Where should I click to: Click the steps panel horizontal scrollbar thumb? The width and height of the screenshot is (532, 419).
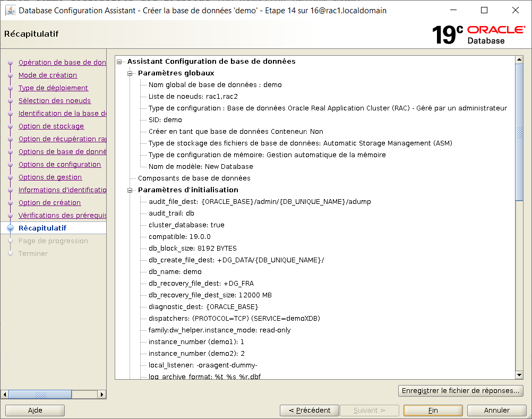40,394
